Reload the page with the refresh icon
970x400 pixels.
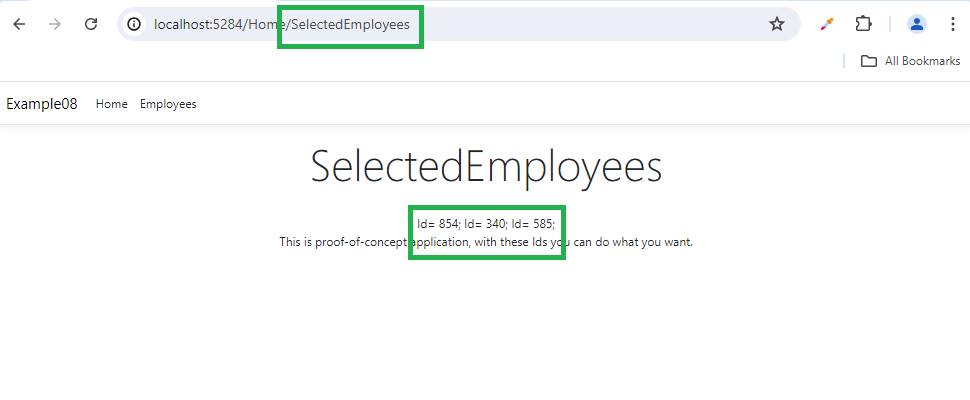[x=91, y=24]
